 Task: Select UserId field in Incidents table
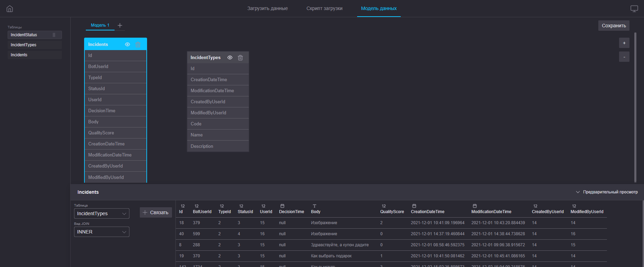tap(116, 100)
